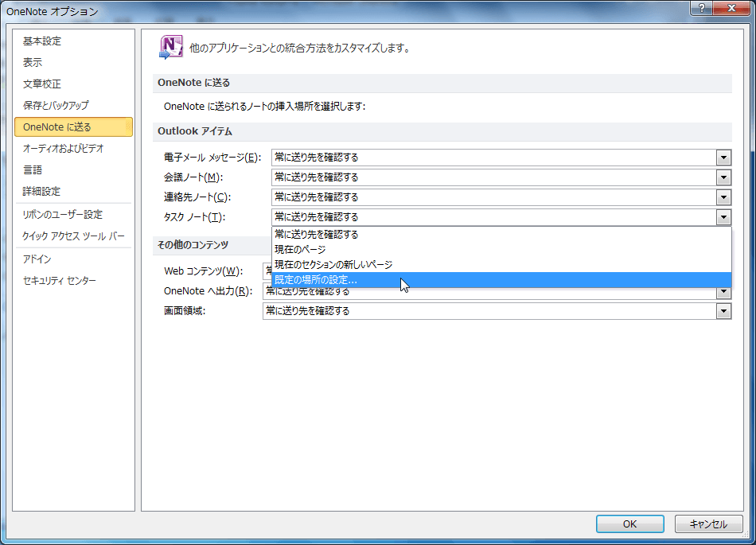Open 保存とバックアップ category
The width and height of the screenshot is (756, 545).
(73, 105)
